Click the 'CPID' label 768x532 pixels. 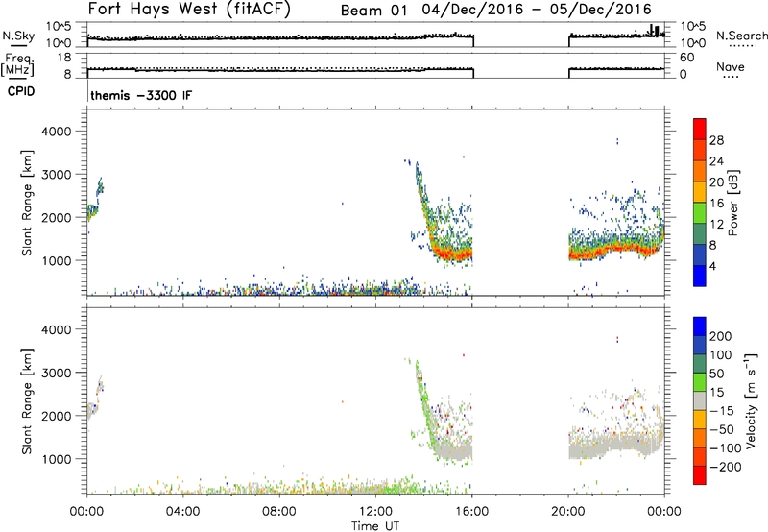pyautogui.click(x=21, y=91)
